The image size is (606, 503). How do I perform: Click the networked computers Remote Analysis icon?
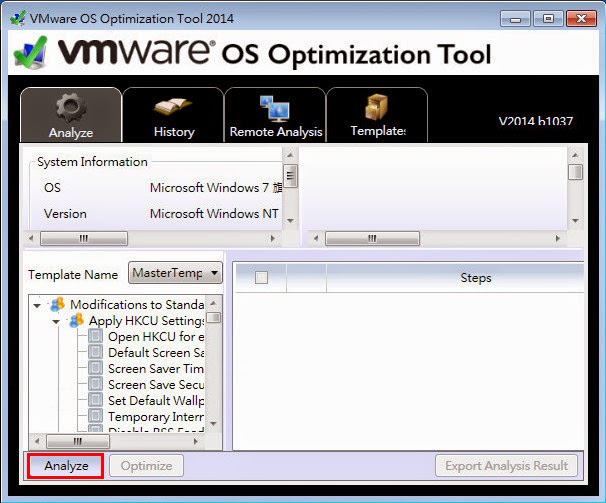(x=275, y=108)
